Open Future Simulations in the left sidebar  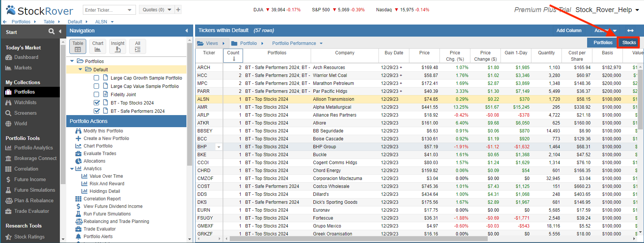pos(35,190)
